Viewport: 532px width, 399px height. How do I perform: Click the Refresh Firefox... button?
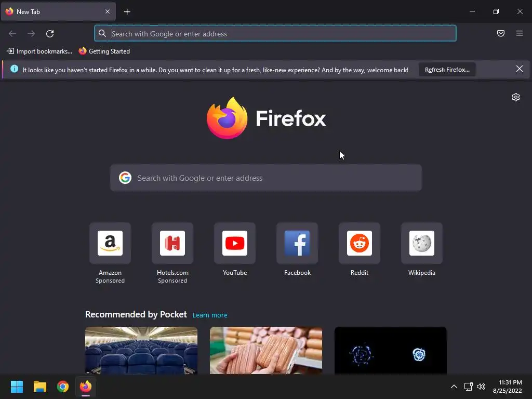coord(447,70)
